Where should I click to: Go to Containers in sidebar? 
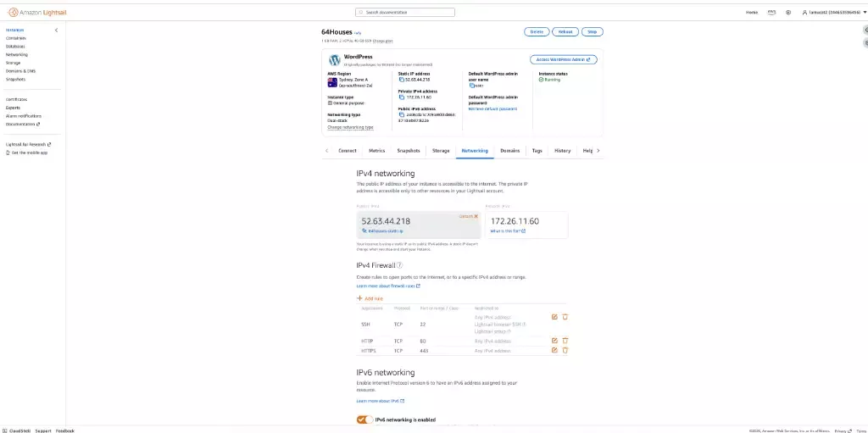(x=15, y=38)
